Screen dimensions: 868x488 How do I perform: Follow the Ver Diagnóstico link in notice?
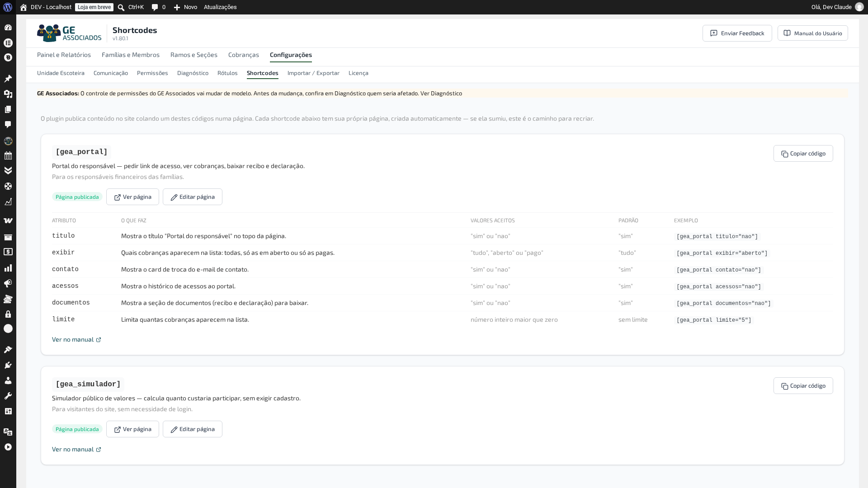(441, 93)
